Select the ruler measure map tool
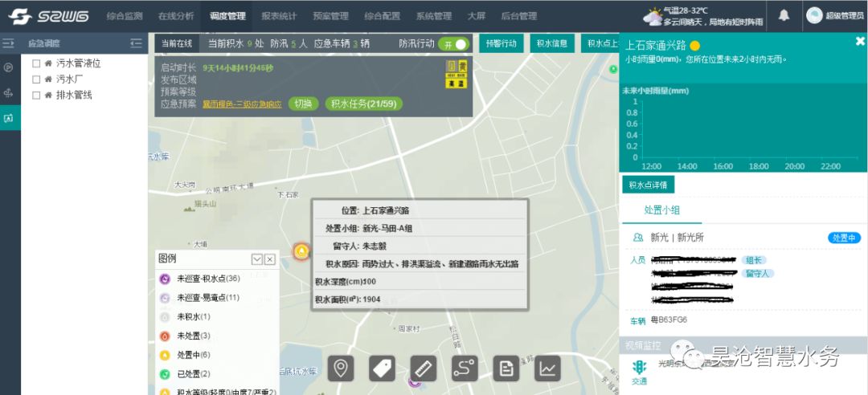868x395 pixels. 424,369
